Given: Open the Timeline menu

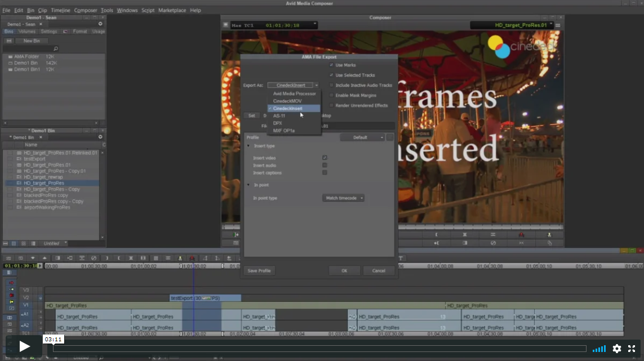Looking at the screenshot, I should point(60,10).
